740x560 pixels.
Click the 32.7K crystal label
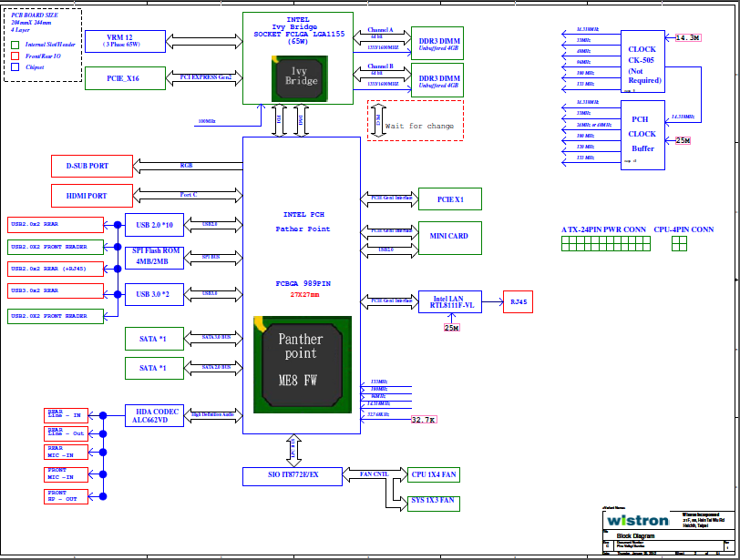coord(424,420)
